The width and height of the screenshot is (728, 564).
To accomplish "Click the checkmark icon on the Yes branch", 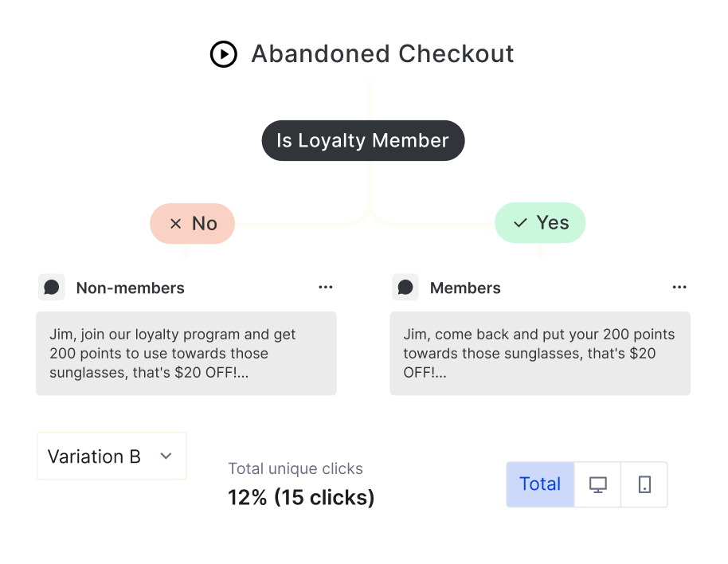I will (x=520, y=223).
